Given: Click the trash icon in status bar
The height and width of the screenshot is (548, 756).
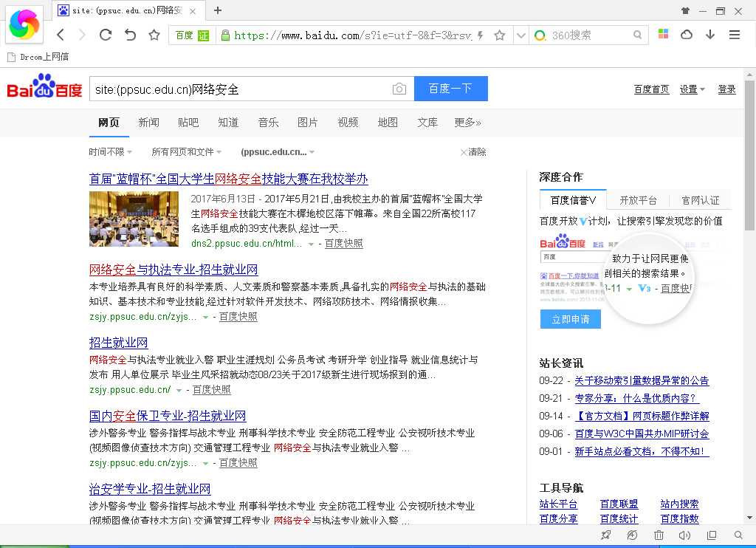Looking at the screenshot, I should point(659,535).
